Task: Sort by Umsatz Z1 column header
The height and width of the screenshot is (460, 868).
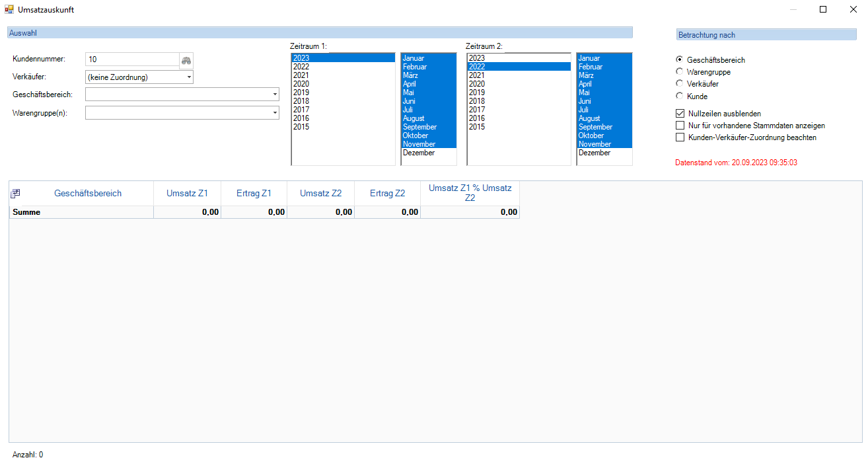Action: tap(187, 194)
